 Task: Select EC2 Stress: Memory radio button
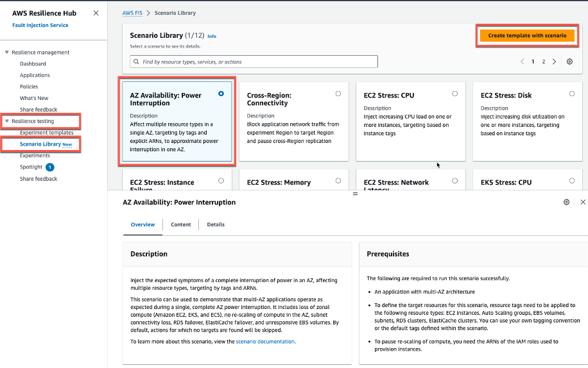338,181
